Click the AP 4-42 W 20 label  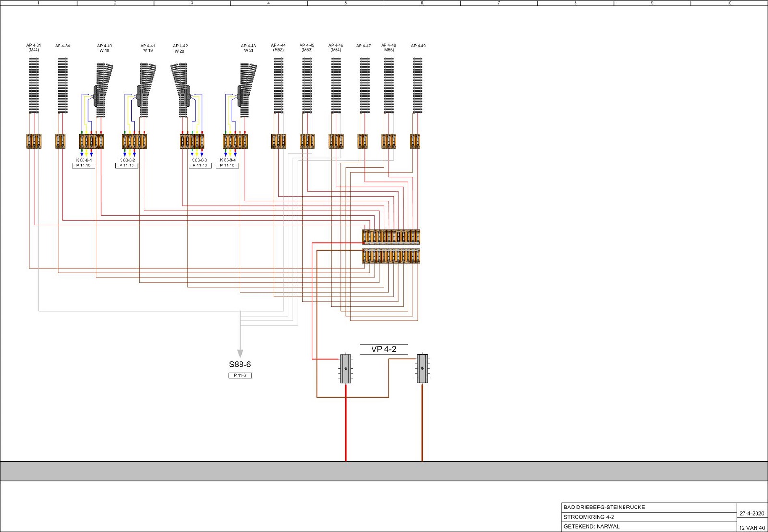click(180, 48)
